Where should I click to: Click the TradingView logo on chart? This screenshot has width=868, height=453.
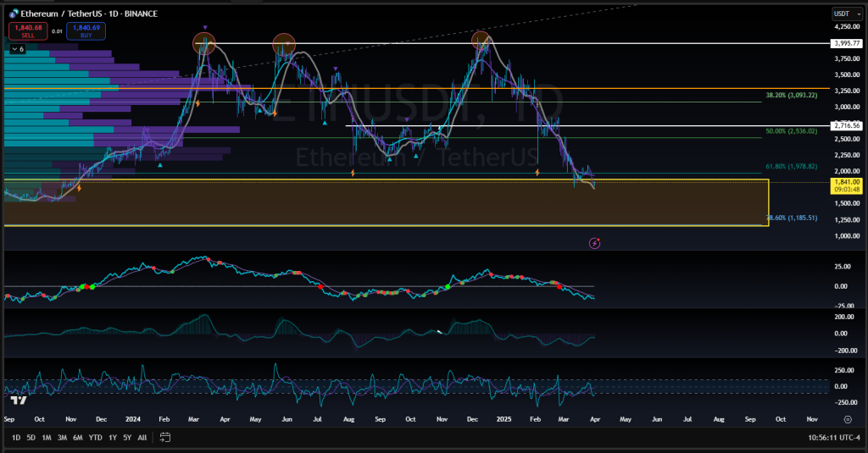point(19,400)
